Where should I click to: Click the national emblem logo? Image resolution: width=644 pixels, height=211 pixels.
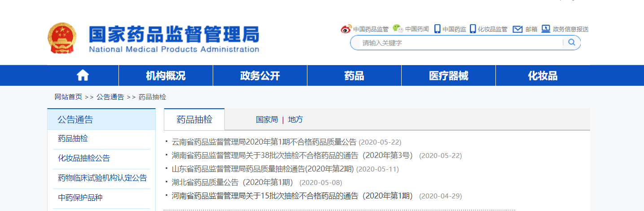coord(62,38)
